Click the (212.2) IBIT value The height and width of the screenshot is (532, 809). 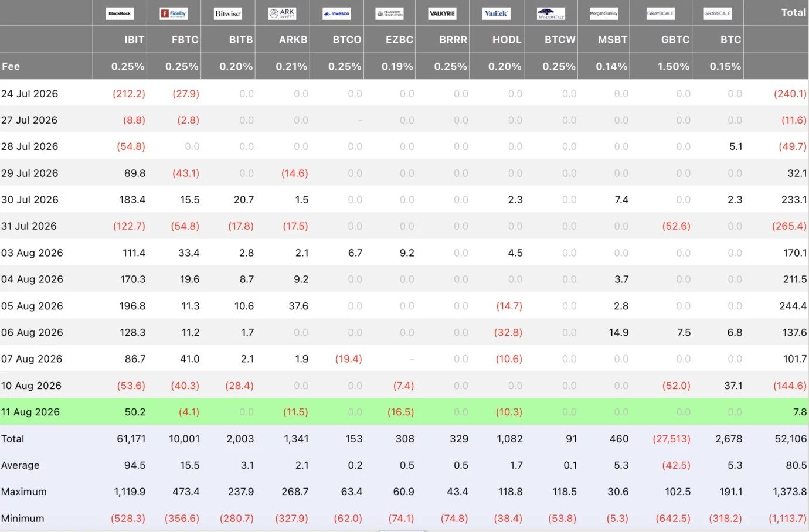[129, 94]
